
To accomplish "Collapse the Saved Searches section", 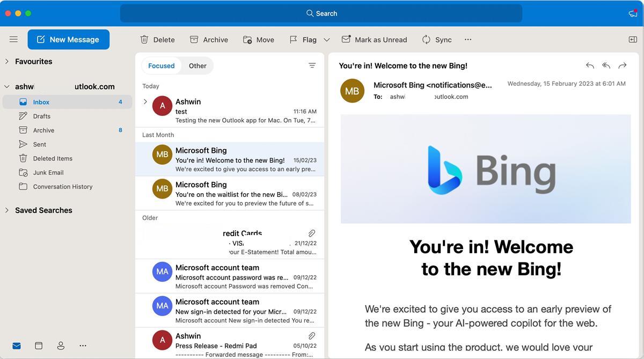I will (x=6, y=210).
